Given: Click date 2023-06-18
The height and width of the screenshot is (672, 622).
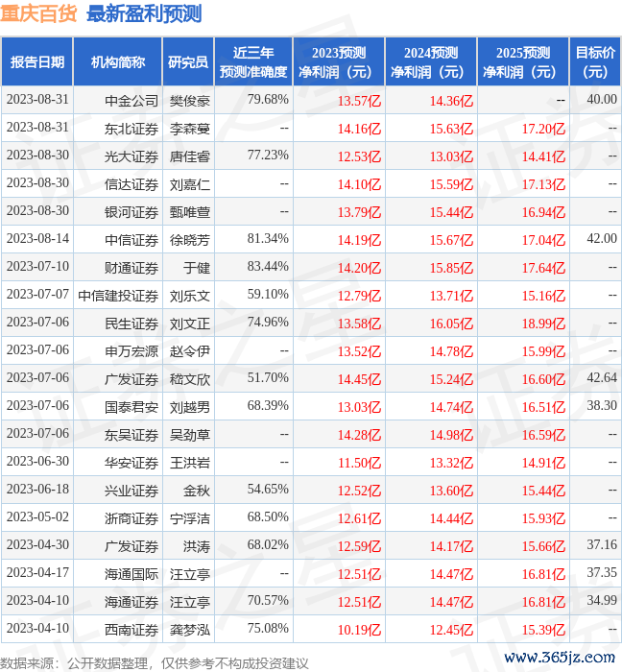Looking at the screenshot, I should [37, 490].
